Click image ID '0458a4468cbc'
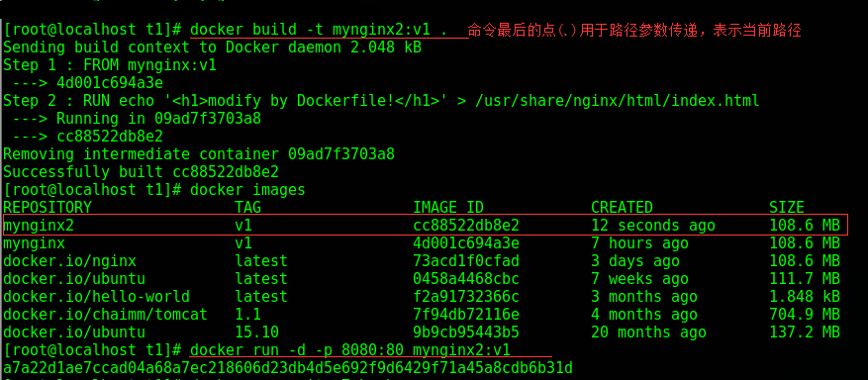This screenshot has height=380, width=868. [x=466, y=278]
